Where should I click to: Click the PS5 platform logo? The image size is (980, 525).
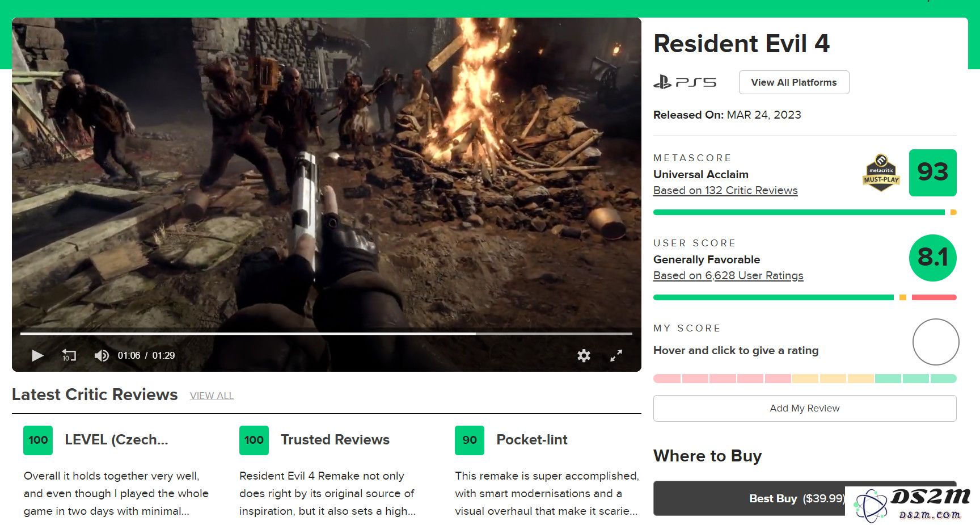(x=685, y=82)
